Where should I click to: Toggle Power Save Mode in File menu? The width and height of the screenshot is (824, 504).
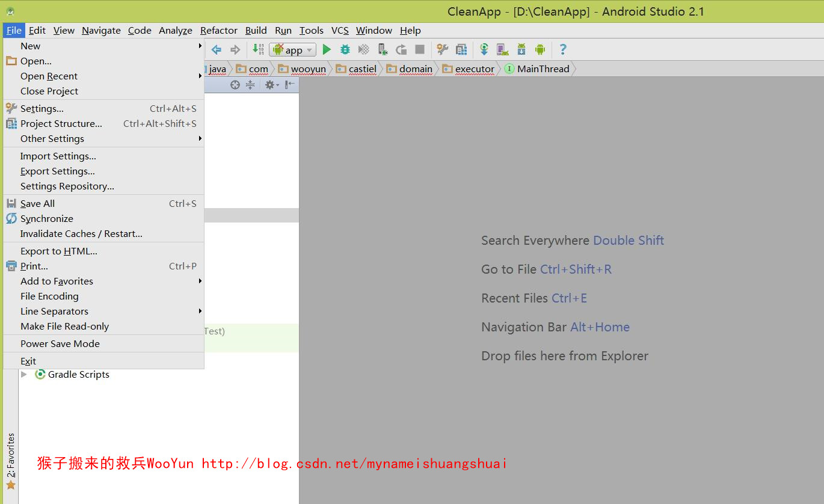point(60,344)
